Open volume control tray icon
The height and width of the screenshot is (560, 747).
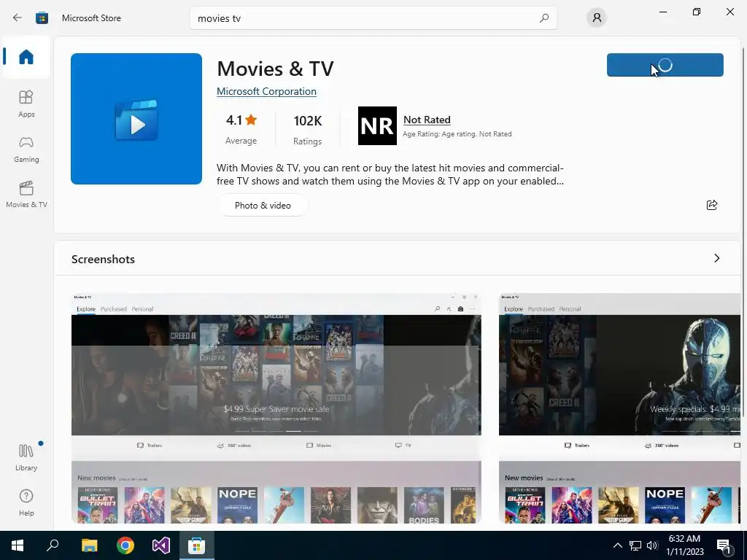pyautogui.click(x=652, y=545)
